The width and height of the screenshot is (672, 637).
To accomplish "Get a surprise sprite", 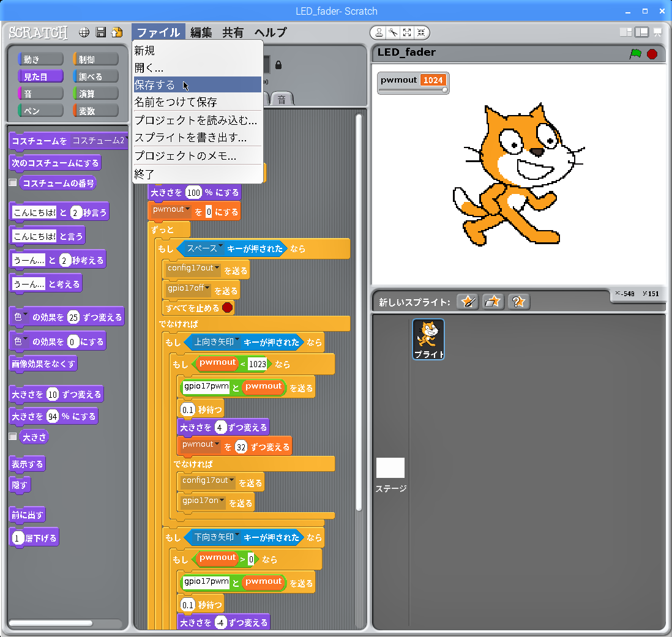I will (x=518, y=302).
